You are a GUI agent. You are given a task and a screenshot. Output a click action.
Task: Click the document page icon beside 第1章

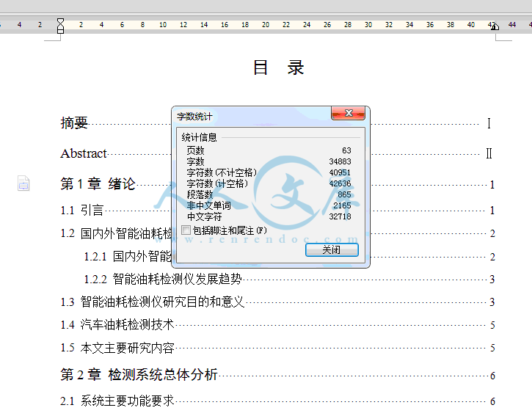[23, 183]
